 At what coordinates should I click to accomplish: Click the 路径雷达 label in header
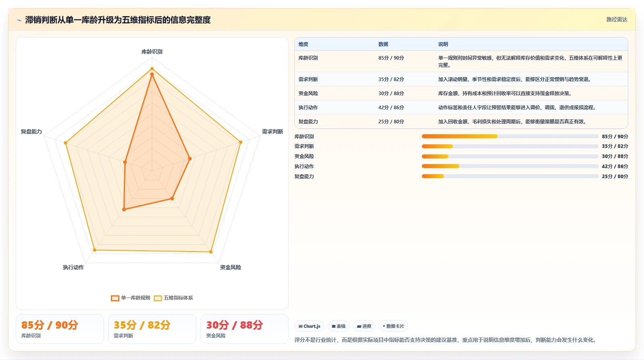(x=617, y=19)
